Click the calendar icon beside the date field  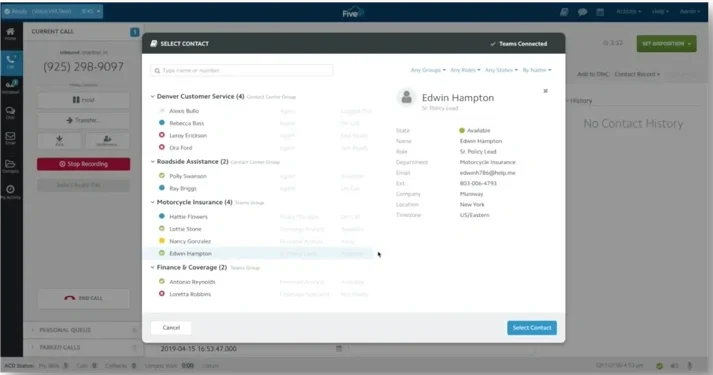(x=339, y=349)
